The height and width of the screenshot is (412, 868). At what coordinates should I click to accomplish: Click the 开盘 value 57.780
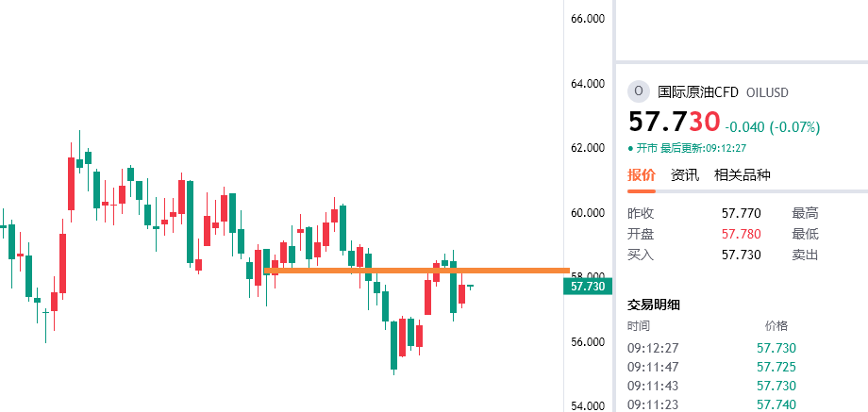click(x=741, y=234)
